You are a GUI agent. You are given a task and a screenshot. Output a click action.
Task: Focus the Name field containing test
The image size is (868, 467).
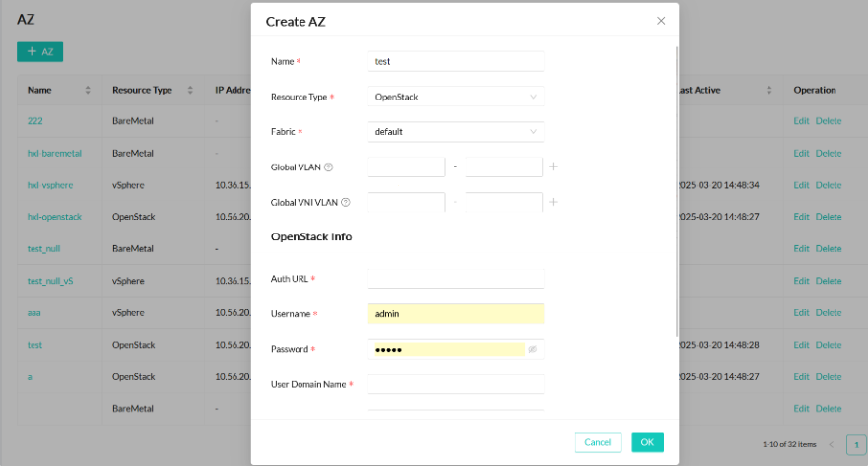click(x=455, y=61)
